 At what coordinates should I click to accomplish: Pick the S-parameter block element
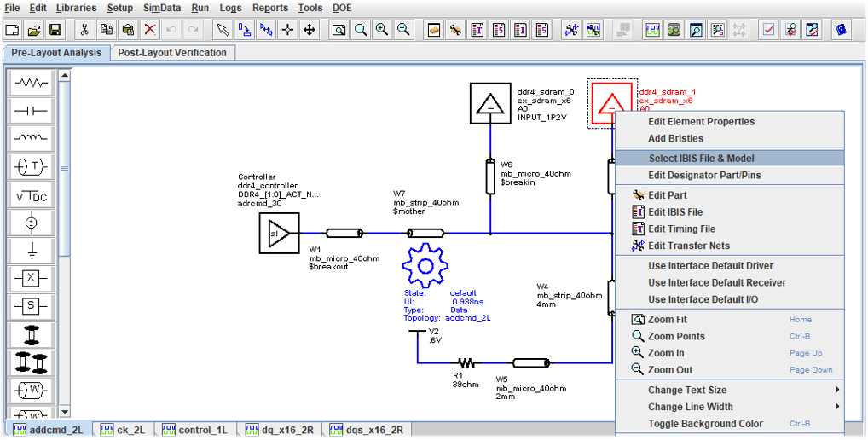[x=32, y=306]
